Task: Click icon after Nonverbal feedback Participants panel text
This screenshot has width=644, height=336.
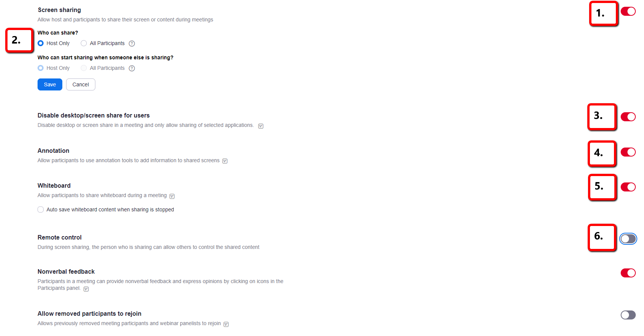Action: tap(86, 289)
